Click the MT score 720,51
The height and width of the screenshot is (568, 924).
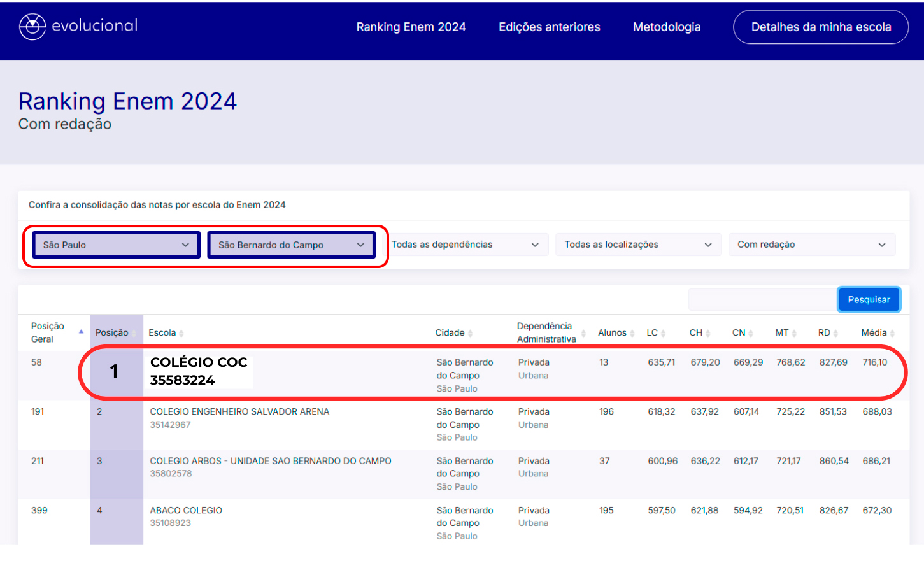coord(790,511)
